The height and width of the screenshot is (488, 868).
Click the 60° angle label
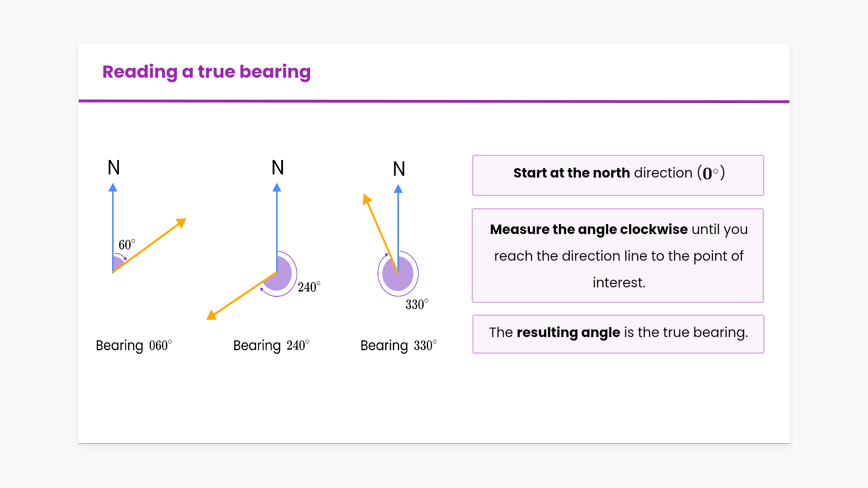pos(127,244)
